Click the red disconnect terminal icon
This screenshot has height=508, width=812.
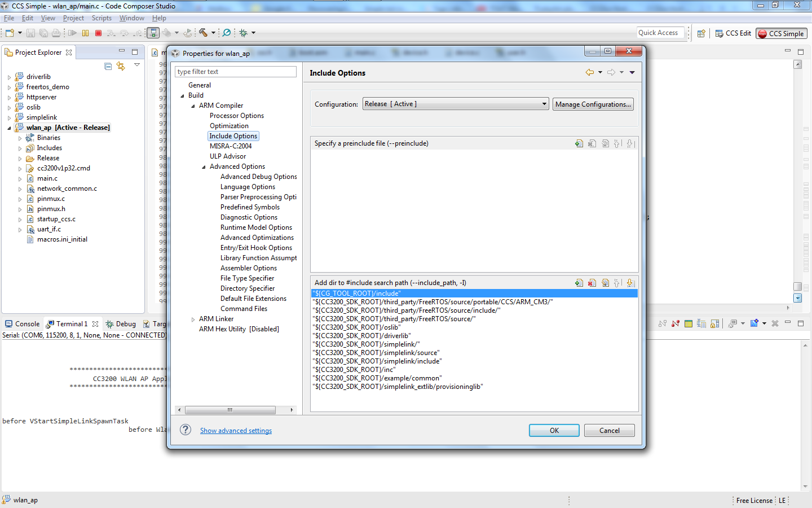676,323
